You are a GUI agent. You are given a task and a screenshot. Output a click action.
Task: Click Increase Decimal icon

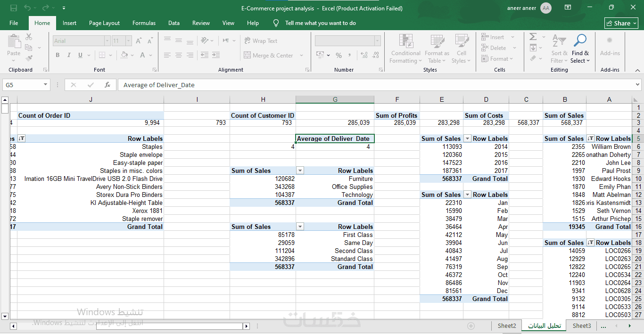363,55
